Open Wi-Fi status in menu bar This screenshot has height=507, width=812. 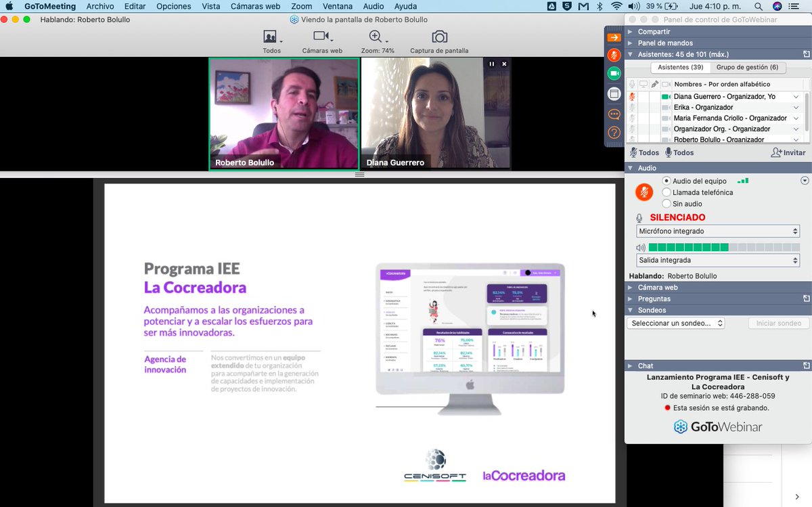(616, 6)
